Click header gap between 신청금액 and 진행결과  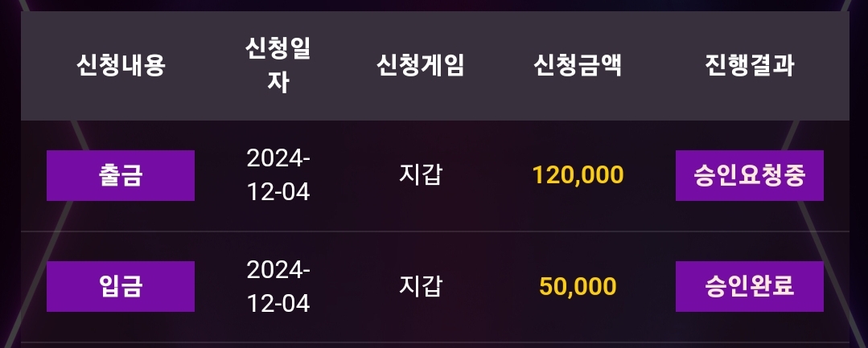(x=662, y=65)
